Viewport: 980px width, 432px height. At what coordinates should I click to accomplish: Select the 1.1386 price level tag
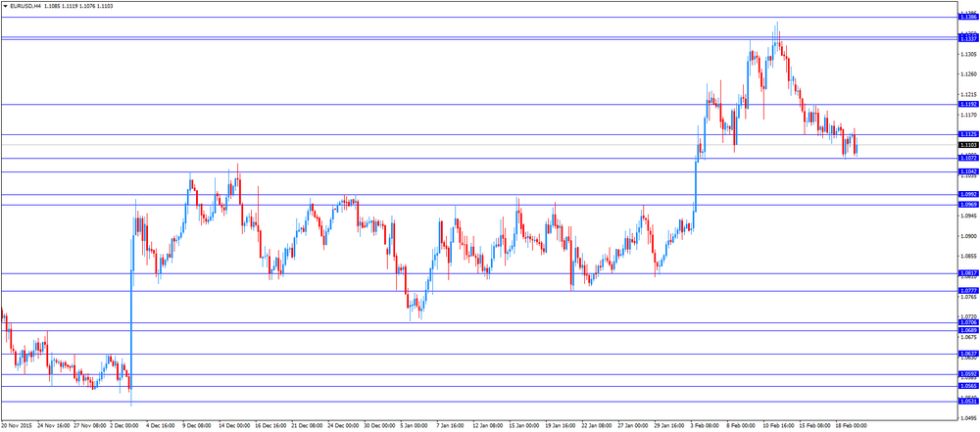[x=967, y=17]
